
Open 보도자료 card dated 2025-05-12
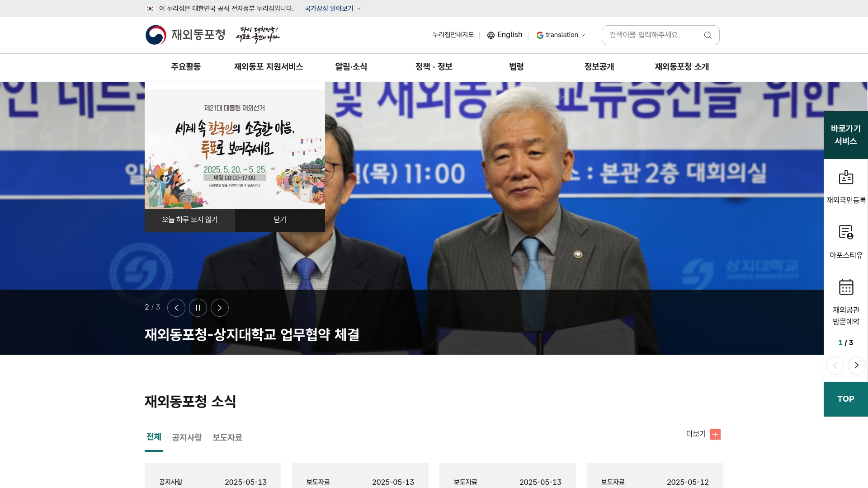(655, 475)
